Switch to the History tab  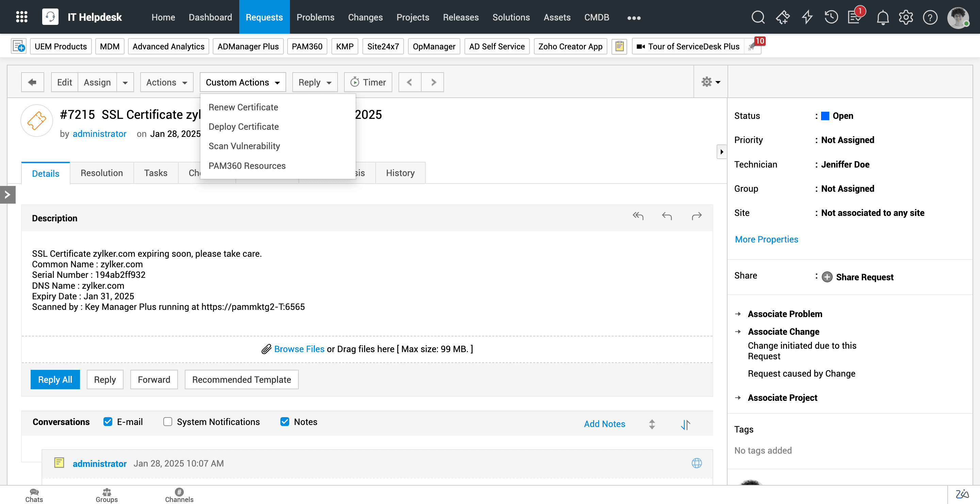coord(400,173)
